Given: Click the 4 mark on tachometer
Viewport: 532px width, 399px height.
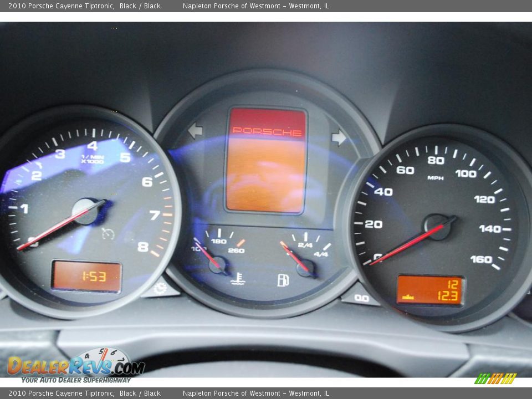Looking at the screenshot, I should pyautogui.click(x=93, y=146).
